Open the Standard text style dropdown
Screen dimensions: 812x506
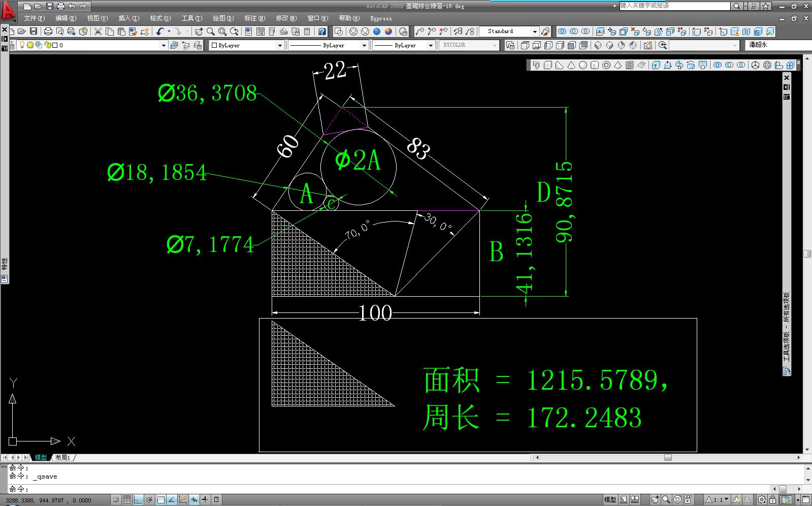point(534,31)
